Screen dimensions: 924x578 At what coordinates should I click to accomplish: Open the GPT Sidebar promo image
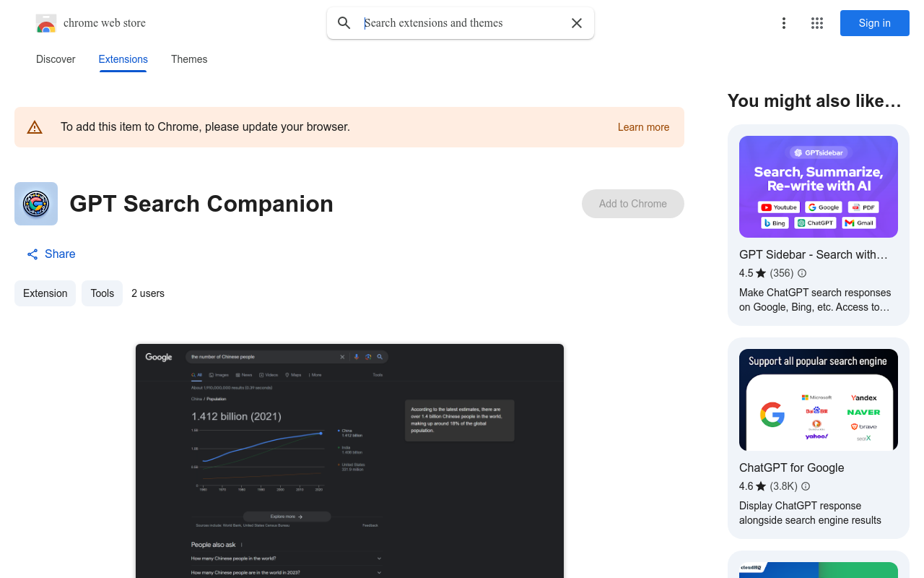(819, 187)
